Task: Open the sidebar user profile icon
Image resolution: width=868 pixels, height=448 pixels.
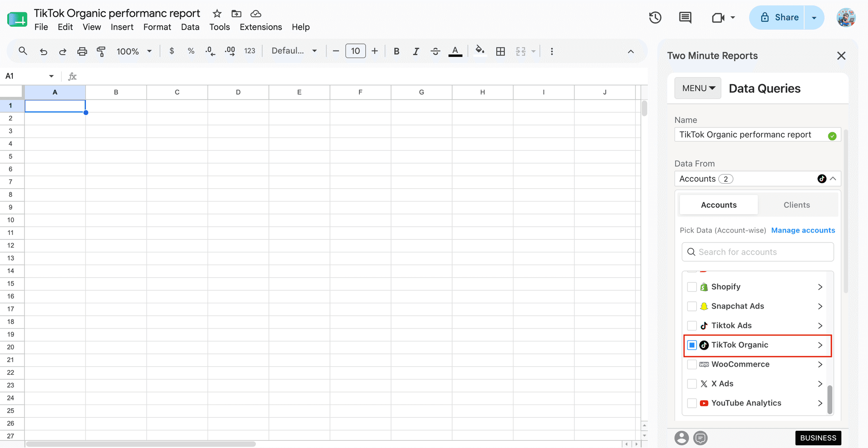Action: click(682, 438)
